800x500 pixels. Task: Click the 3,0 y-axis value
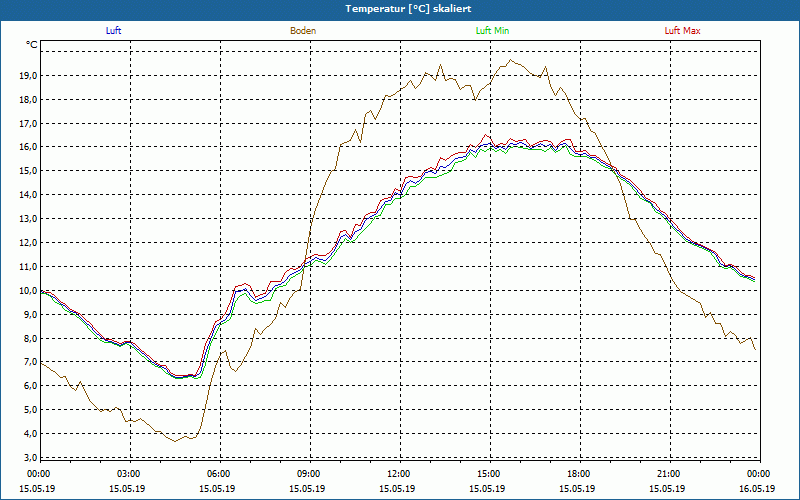29,458
